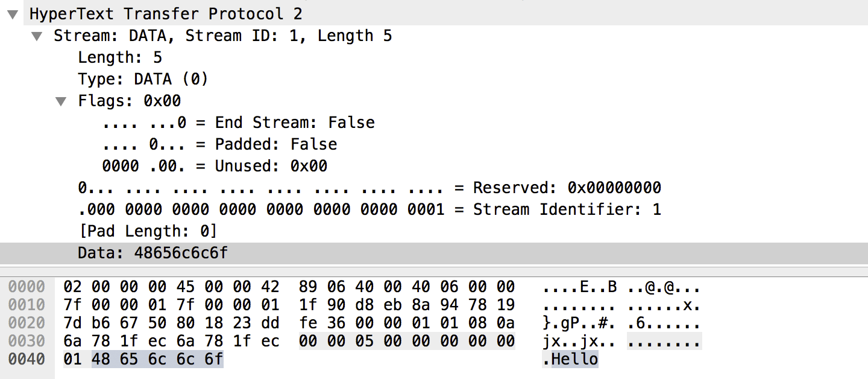Screen dimensions: 868x379
Task: Select the Unused: 0x00 flag row
Action: (215, 166)
